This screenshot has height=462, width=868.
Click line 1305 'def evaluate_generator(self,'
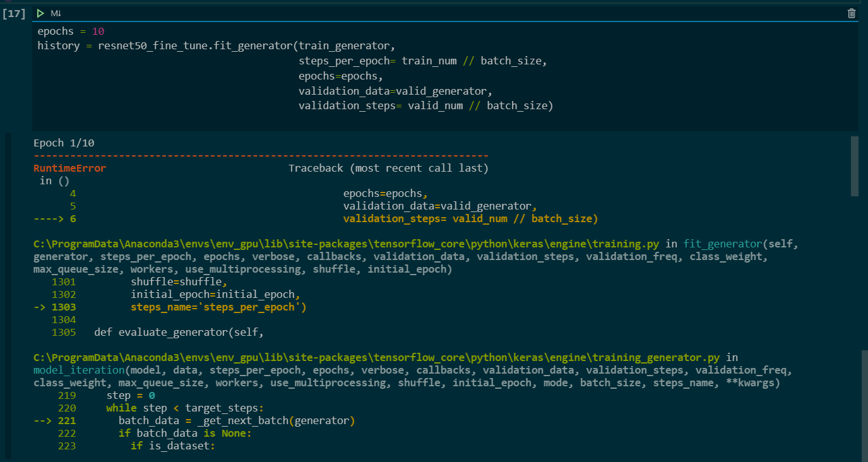178,332
